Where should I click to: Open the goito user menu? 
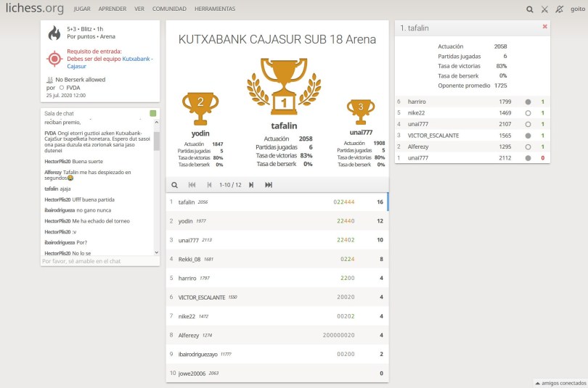click(x=576, y=9)
